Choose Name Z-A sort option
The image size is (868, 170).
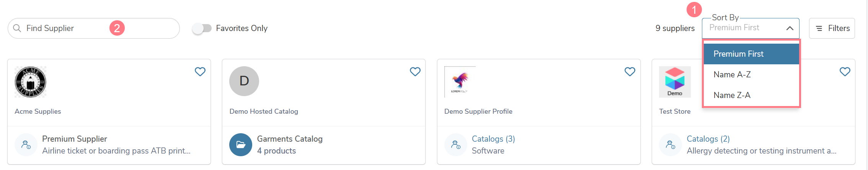pos(751,95)
